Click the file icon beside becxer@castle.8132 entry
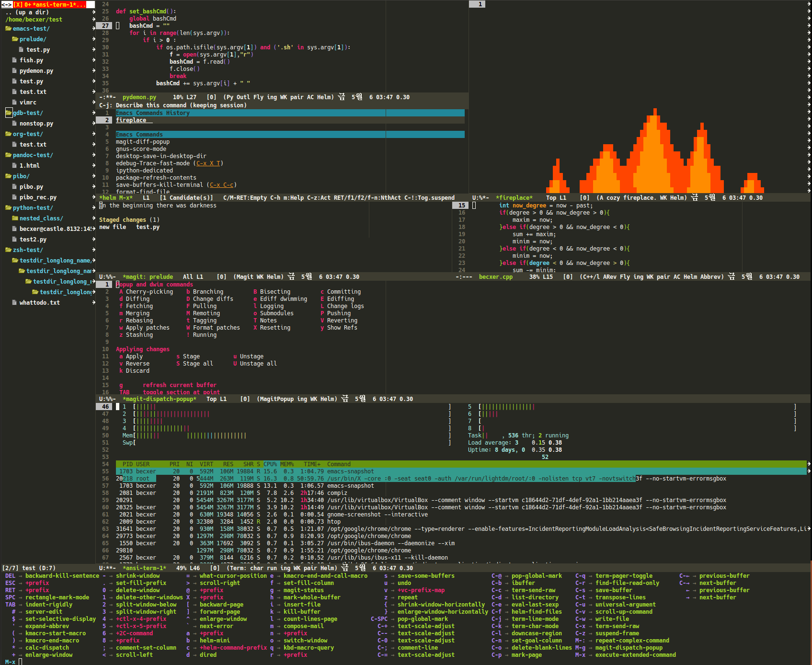This screenshot has height=665, width=812. click(x=15, y=229)
